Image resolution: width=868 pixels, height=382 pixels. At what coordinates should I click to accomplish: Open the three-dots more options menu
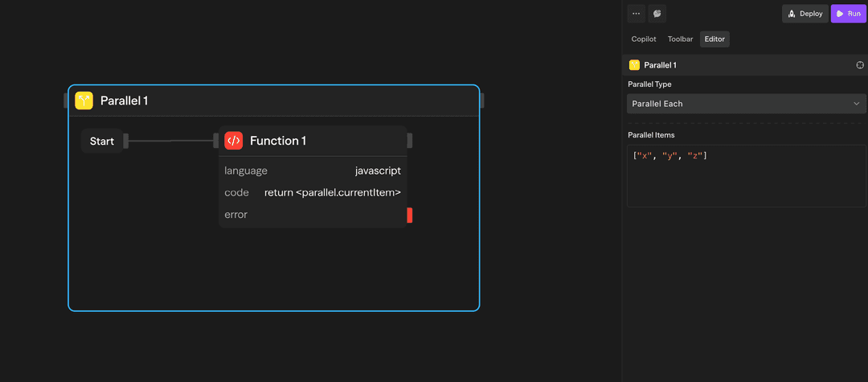point(637,14)
